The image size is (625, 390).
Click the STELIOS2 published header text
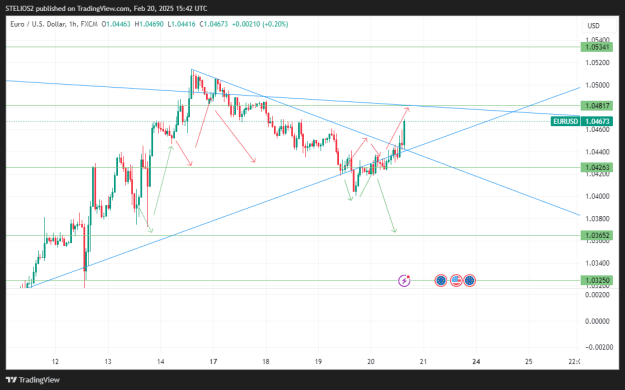[106, 8]
